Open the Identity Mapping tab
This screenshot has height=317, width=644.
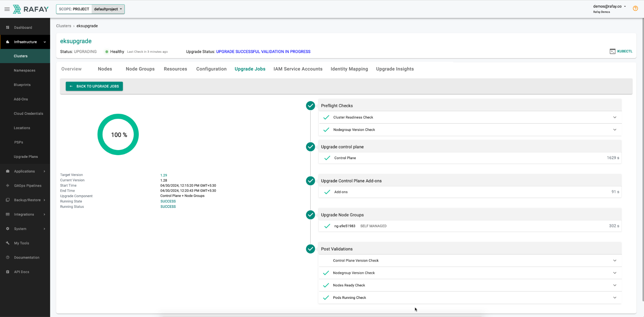pyautogui.click(x=349, y=69)
